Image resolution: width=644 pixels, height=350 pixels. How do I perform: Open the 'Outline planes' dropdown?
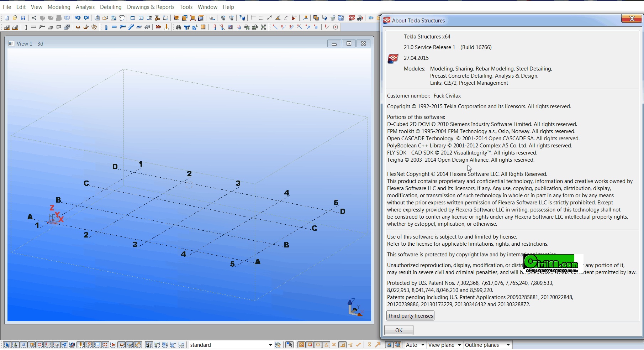[508, 345]
